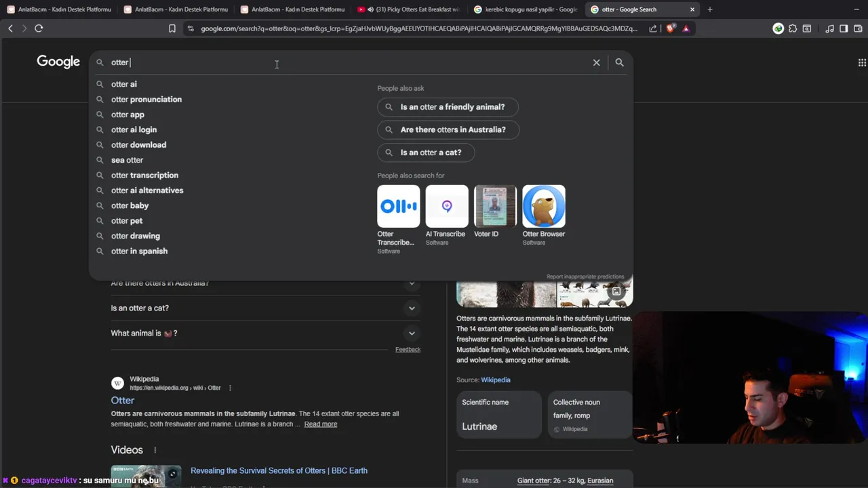
Task: Switch to first AnlatBacım tab
Action: click(59, 9)
